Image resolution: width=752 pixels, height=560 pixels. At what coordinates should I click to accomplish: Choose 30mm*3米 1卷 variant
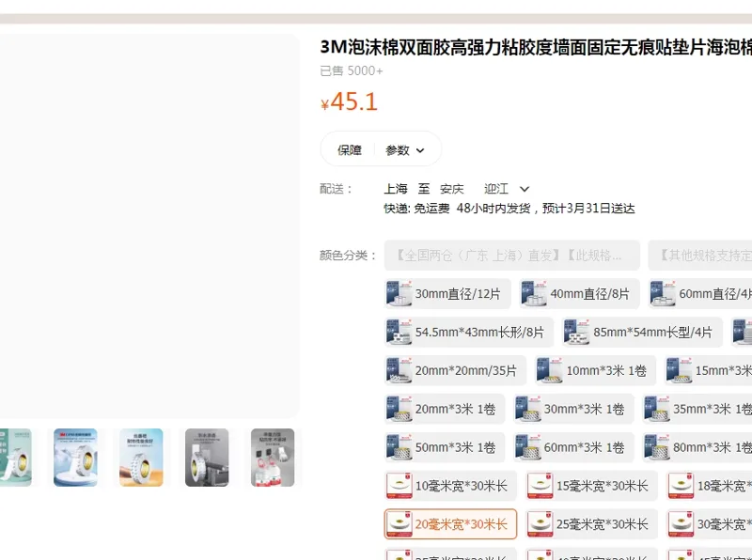click(x=573, y=409)
